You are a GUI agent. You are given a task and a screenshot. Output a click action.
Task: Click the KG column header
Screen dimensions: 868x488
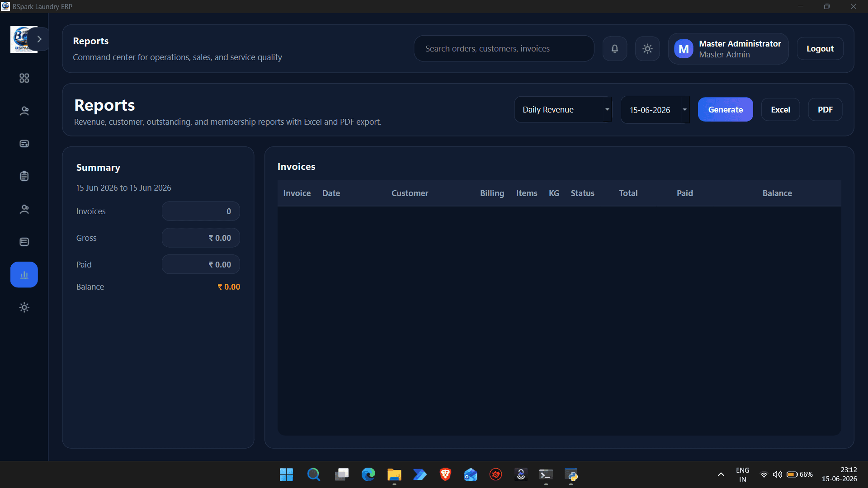[554, 193]
